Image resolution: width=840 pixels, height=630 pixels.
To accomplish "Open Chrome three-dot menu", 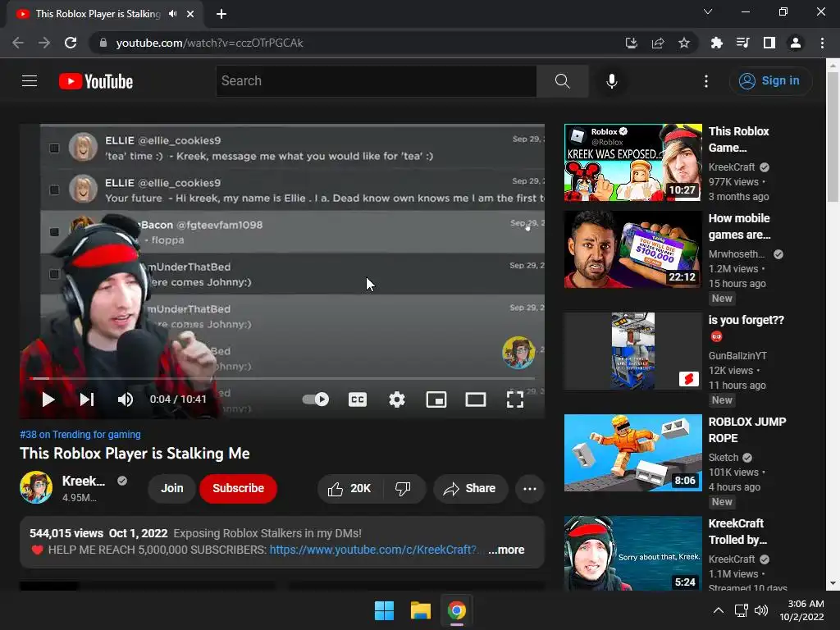I will coord(822,43).
